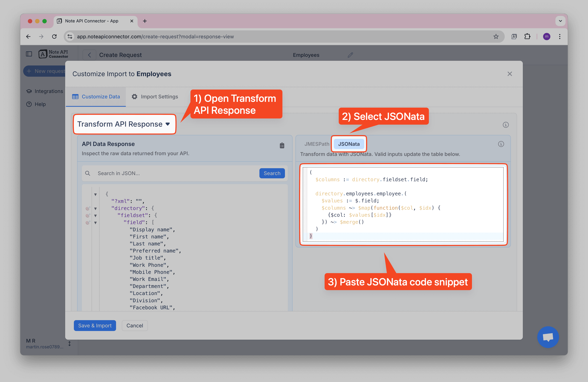Screen dimensions: 588x382
Task: Open the Chrome three-dot menu
Action: 560,37
